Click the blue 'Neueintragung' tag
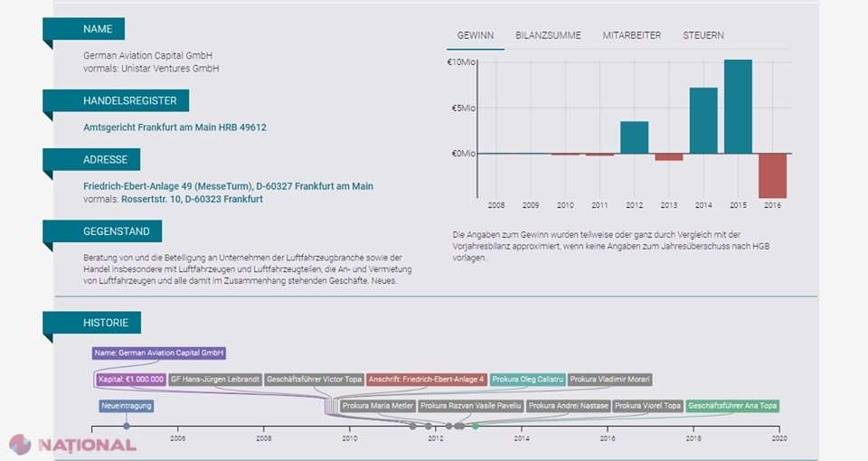Image resolution: width=868 pixels, height=461 pixels. [x=127, y=406]
